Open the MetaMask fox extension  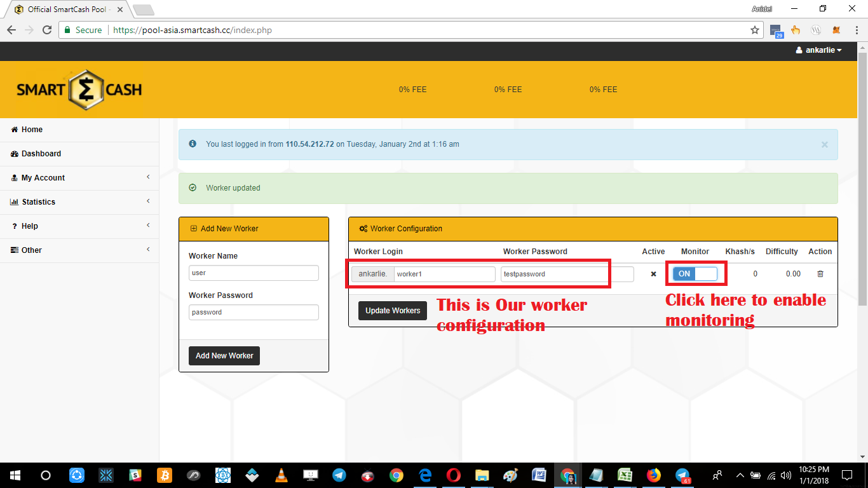pos(837,30)
